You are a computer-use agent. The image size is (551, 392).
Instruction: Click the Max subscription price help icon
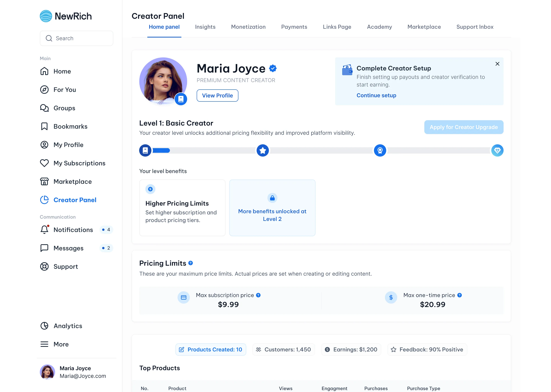click(x=258, y=295)
